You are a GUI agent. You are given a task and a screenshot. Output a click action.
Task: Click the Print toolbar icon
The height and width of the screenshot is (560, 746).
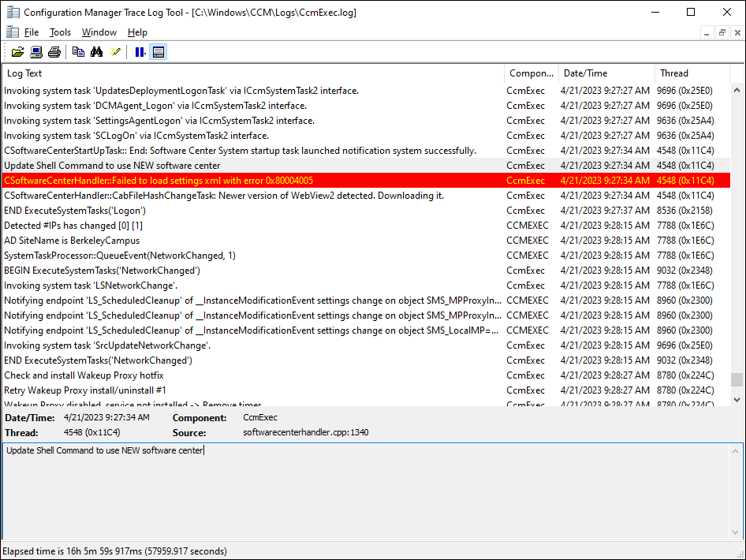click(54, 52)
